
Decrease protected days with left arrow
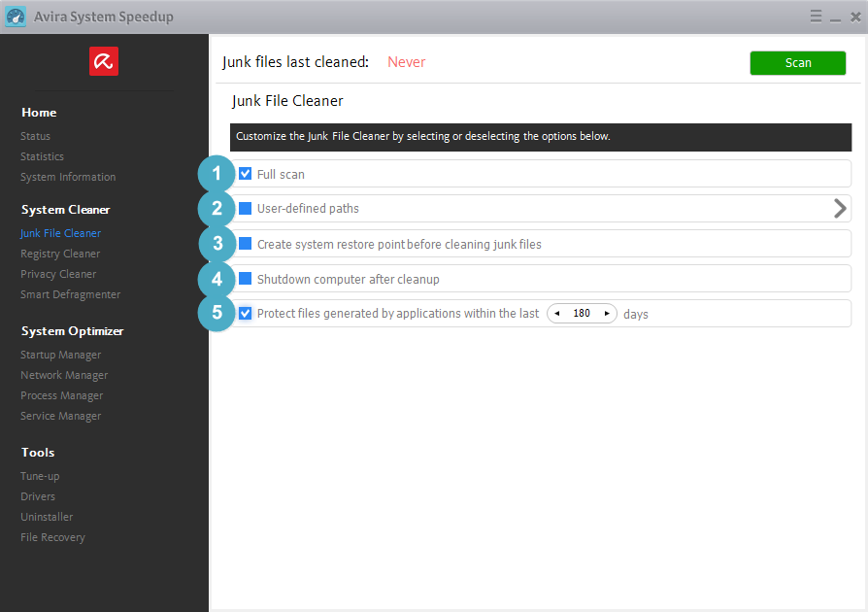click(x=557, y=314)
